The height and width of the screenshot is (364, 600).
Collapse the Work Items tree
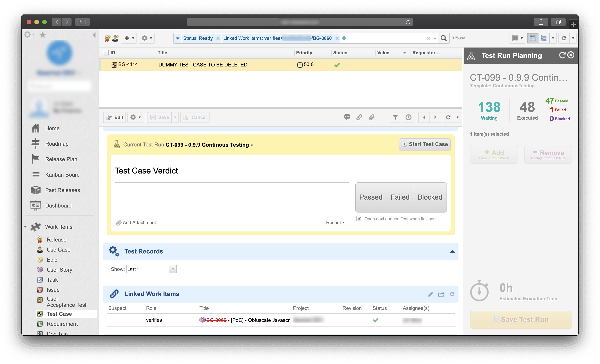pos(25,227)
